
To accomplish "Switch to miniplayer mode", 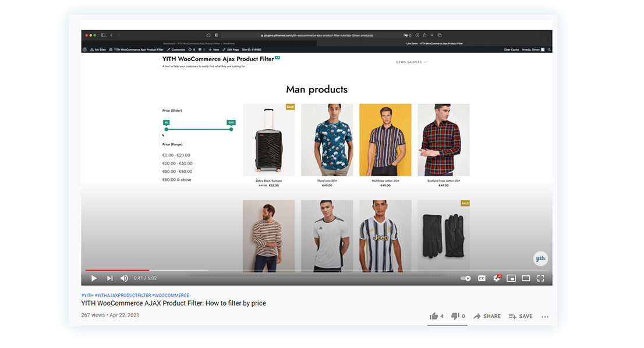I will [511, 278].
